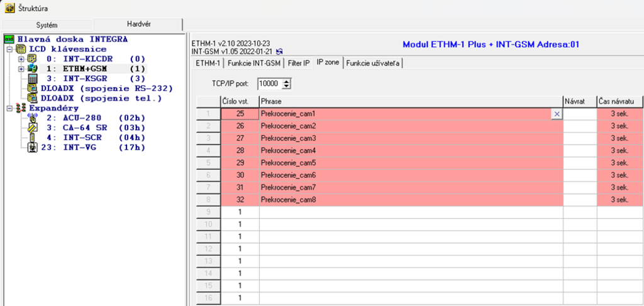Clear phrase with X button in row 1
This screenshot has width=644, height=306.
(x=557, y=114)
